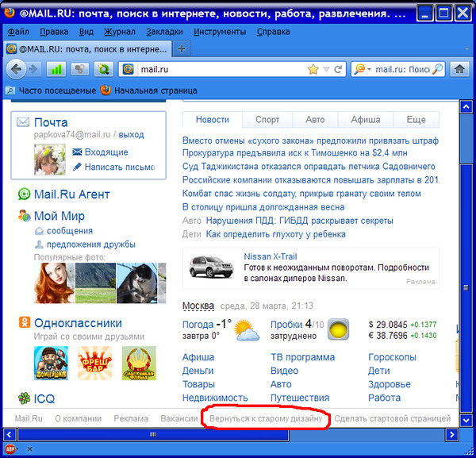Image resolution: width=476 pixels, height=458 pixels.
Task: Open the address history dropdown arrow
Action: click(326, 70)
